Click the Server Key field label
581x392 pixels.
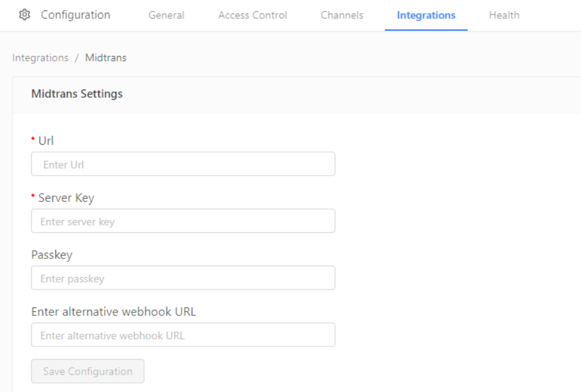[x=66, y=198]
